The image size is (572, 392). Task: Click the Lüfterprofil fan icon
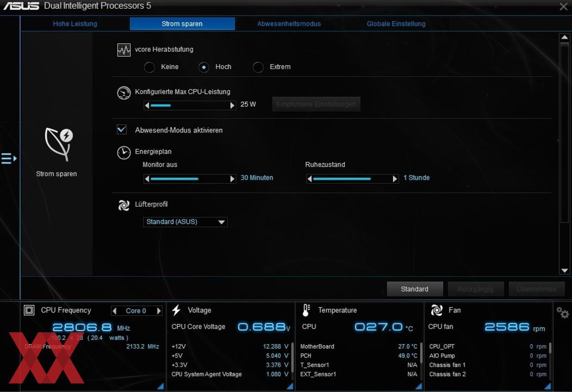coord(124,205)
